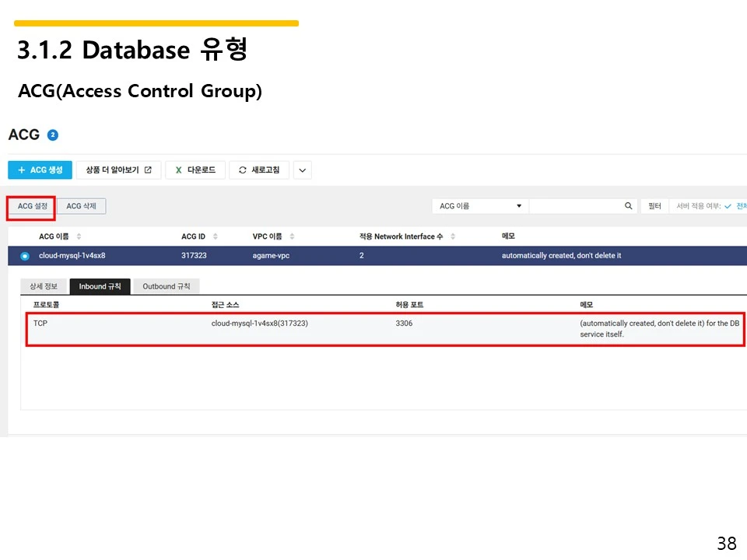Screen dimensions: 747x560
Task: Click the 필터 button
Action: (654, 206)
